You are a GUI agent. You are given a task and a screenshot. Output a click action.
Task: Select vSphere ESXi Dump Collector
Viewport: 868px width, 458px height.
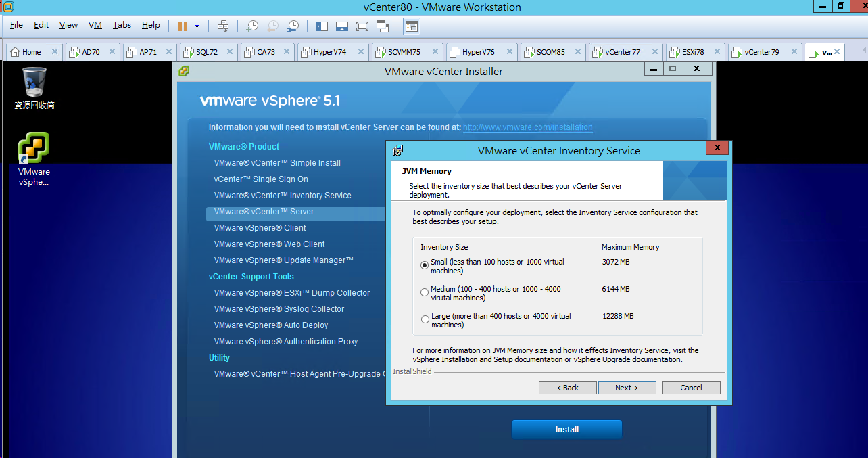coord(292,293)
